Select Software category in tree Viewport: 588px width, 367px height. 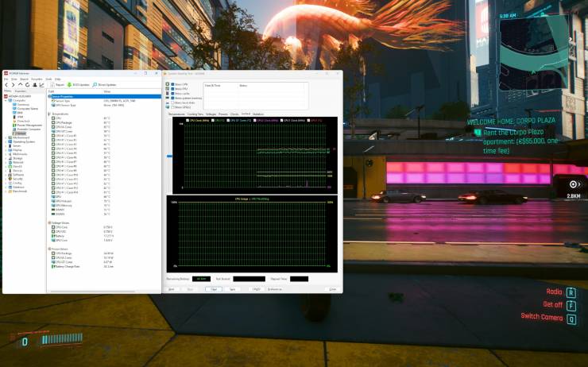(16, 175)
